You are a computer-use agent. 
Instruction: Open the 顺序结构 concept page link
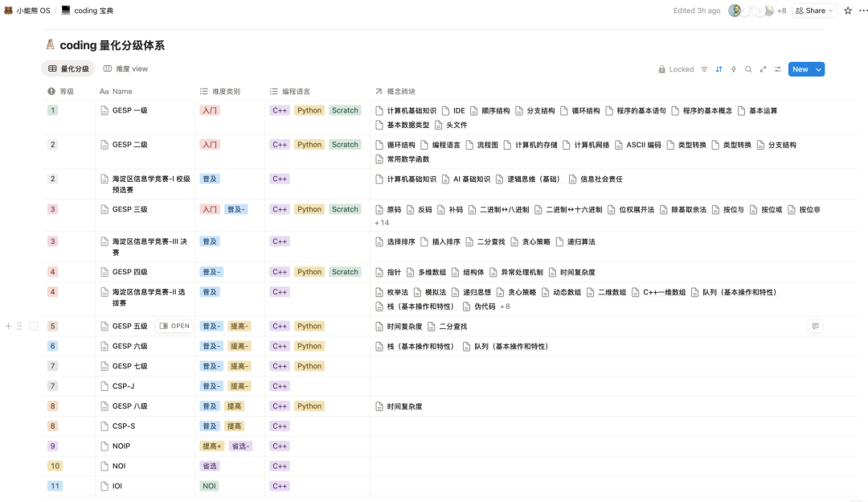tap(490, 110)
